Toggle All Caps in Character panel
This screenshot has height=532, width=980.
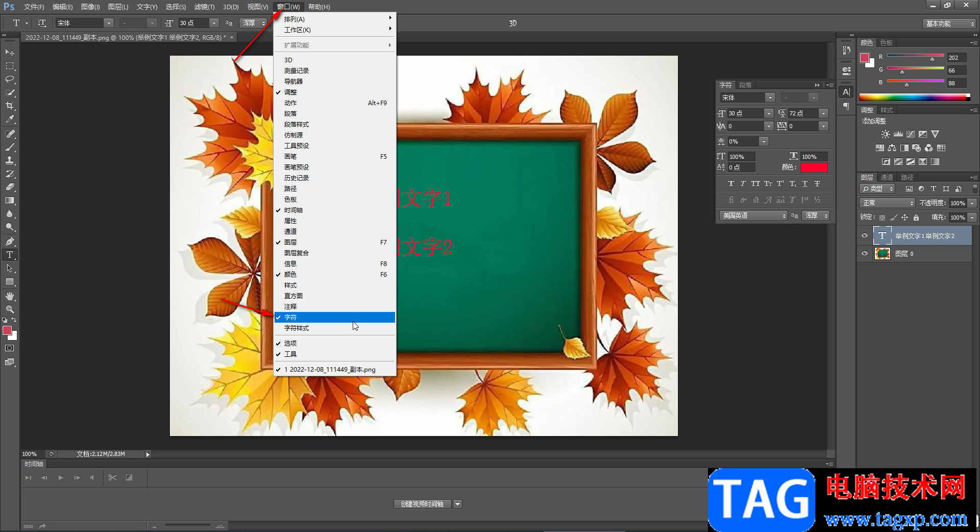[x=755, y=183]
